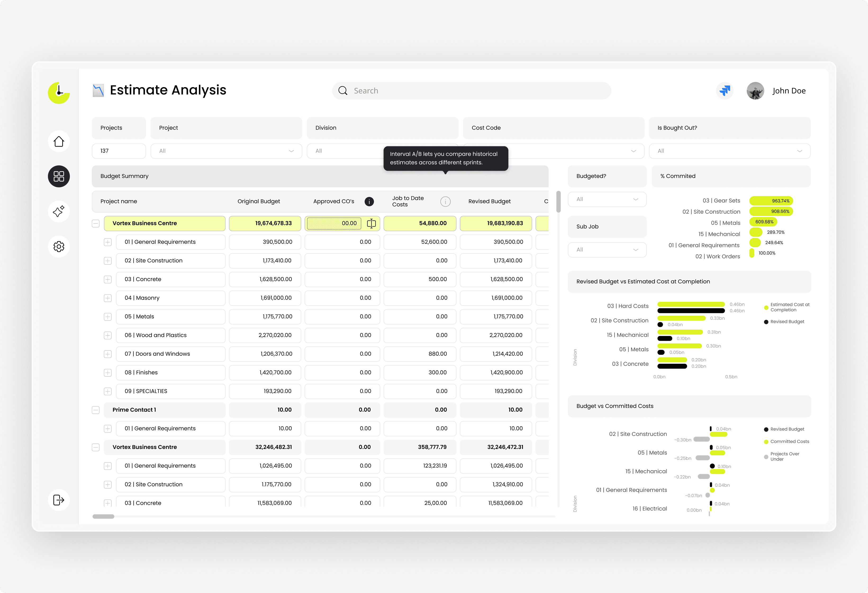Viewport: 868px width, 593px height.
Task: Click the Project name column header
Action: (x=118, y=201)
